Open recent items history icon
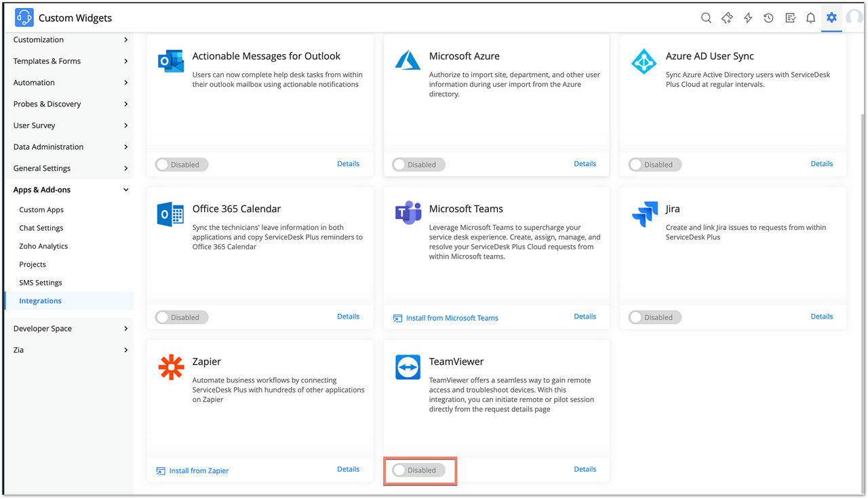 [768, 18]
